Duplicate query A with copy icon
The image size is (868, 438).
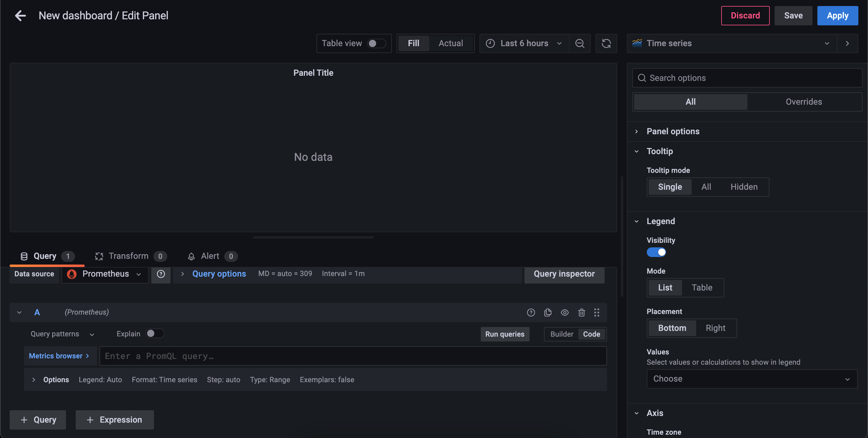pyautogui.click(x=548, y=312)
